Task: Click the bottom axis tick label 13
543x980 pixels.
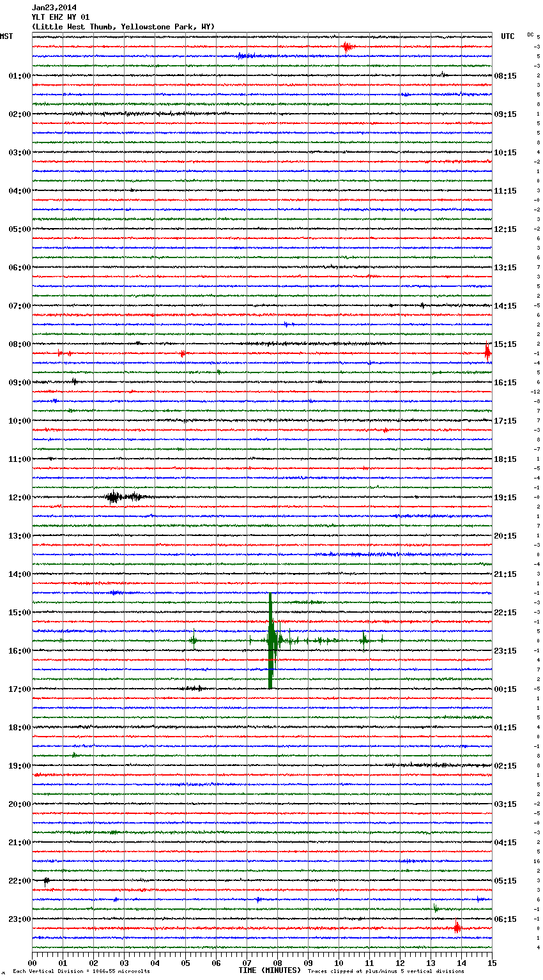Action: 431,963
